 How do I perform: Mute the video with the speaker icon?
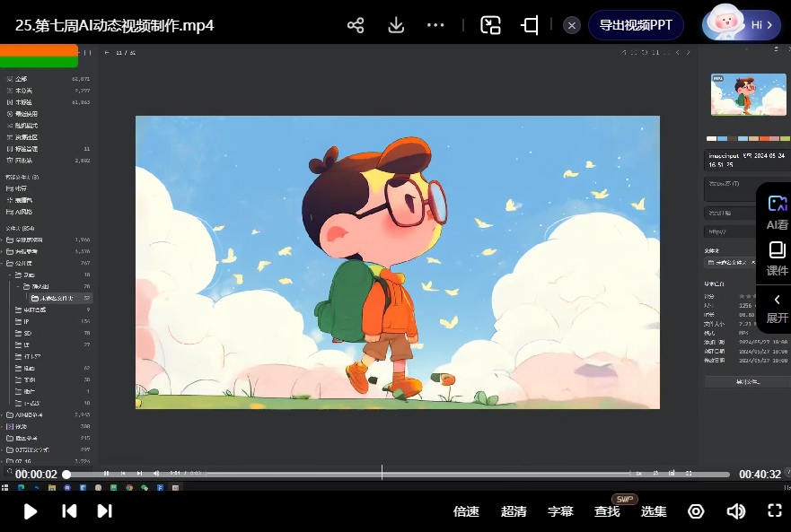pos(735,511)
